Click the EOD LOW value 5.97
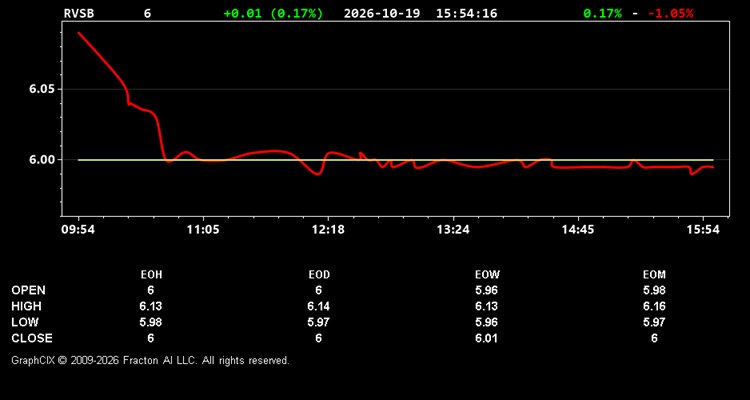This screenshot has width=750, height=400. coord(319,322)
